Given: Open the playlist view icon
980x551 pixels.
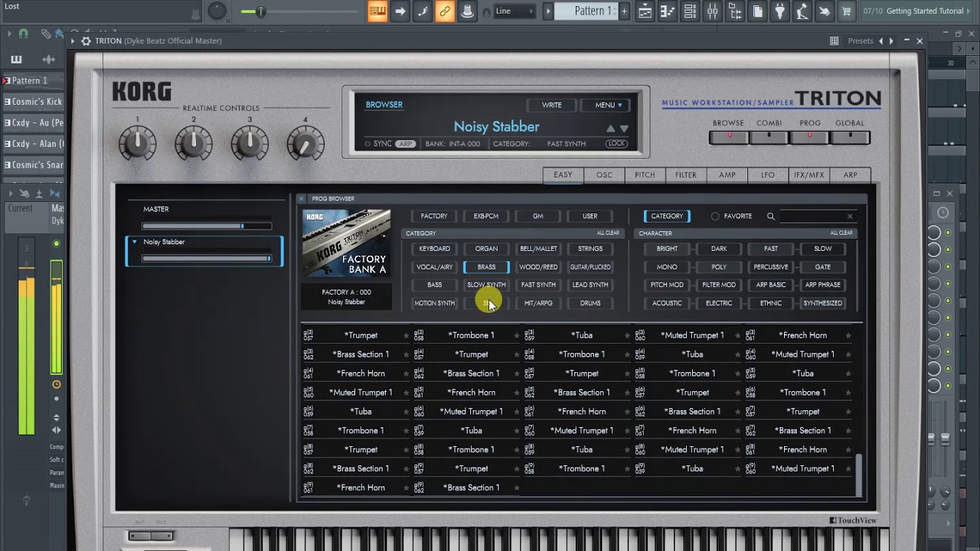Looking at the screenshot, I should [x=645, y=11].
